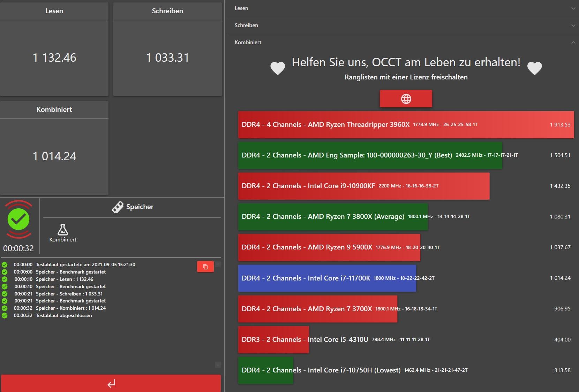
Task: Click 'Ranglisten mit einer Lizenz freischalten' text
Action: pyautogui.click(x=406, y=77)
